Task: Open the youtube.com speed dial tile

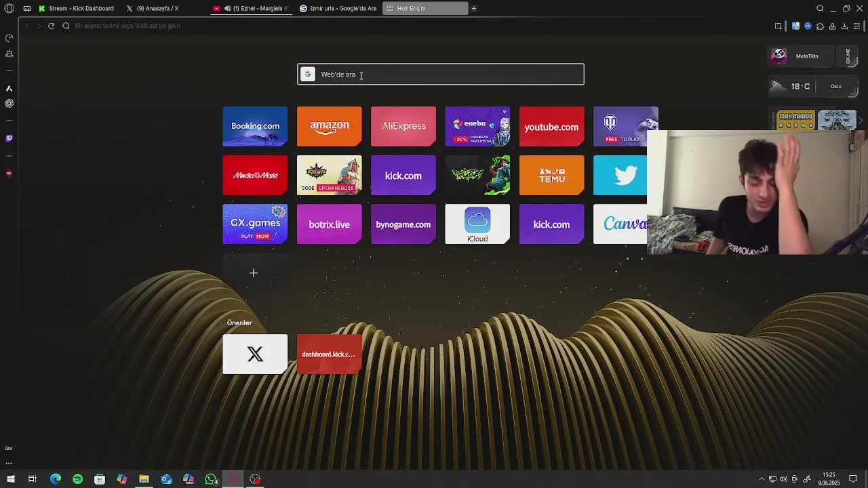Action: coord(551,126)
